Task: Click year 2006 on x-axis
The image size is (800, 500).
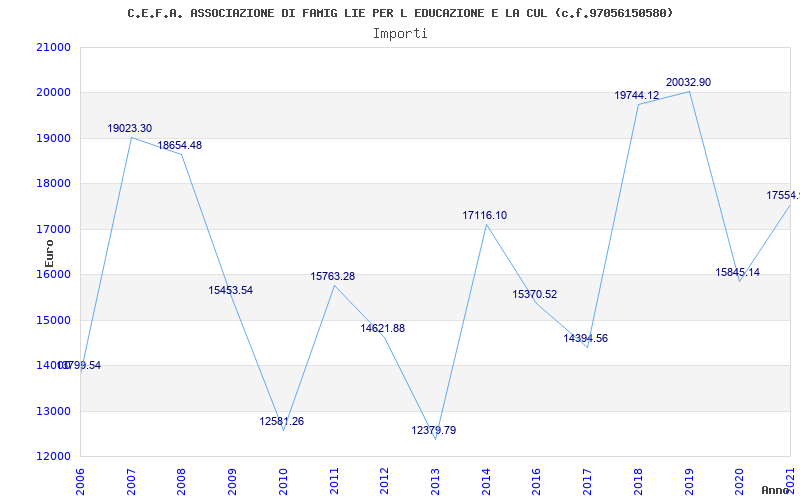Action: coord(81,481)
